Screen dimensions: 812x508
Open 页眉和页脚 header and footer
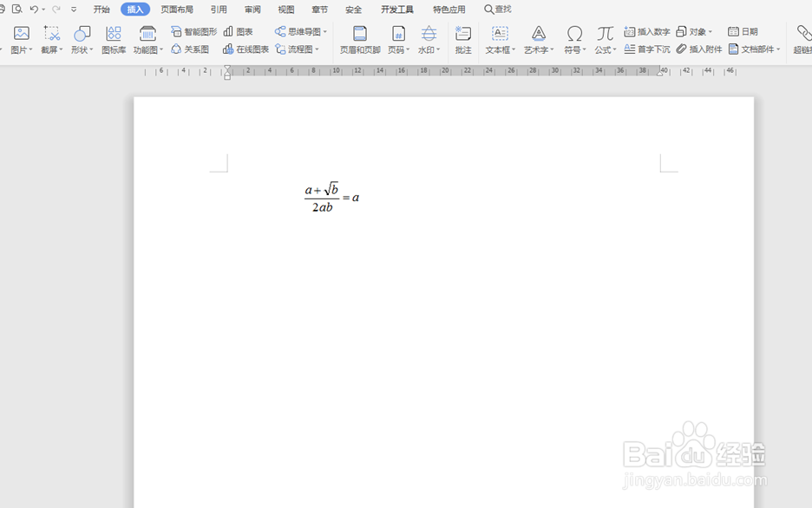click(360, 40)
